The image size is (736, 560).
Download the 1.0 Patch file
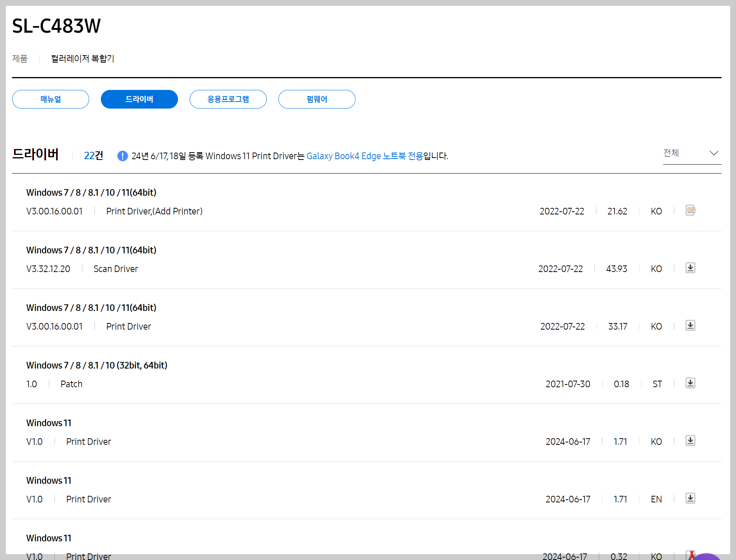(690, 383)
